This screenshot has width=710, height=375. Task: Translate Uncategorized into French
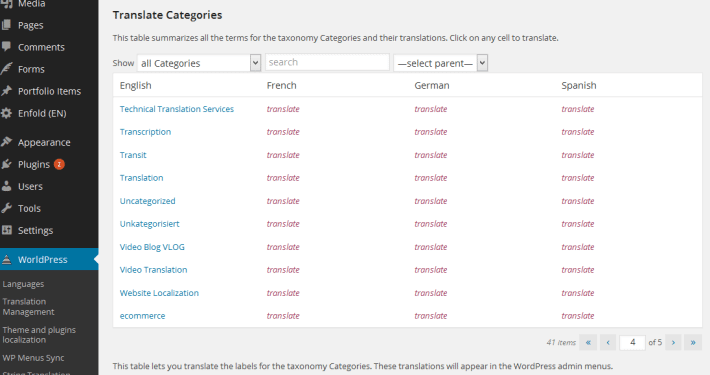[283, 201]
